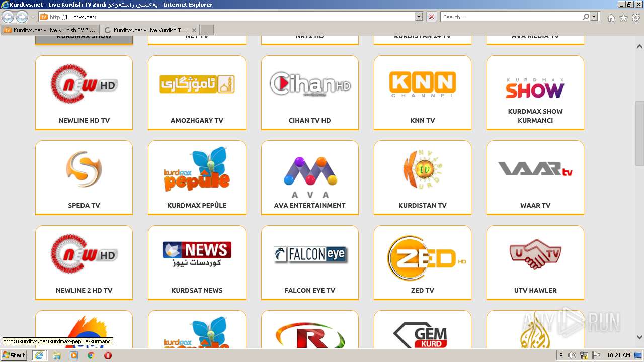This screenshot has height=362, width=644.
Task: Open the Windows Start menu
Action: click(14, 355)
